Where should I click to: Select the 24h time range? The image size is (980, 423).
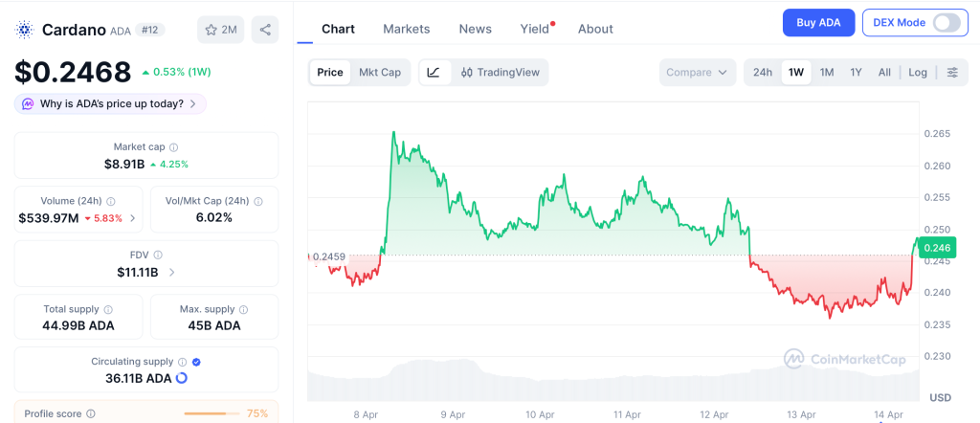(x=763, y=72)
